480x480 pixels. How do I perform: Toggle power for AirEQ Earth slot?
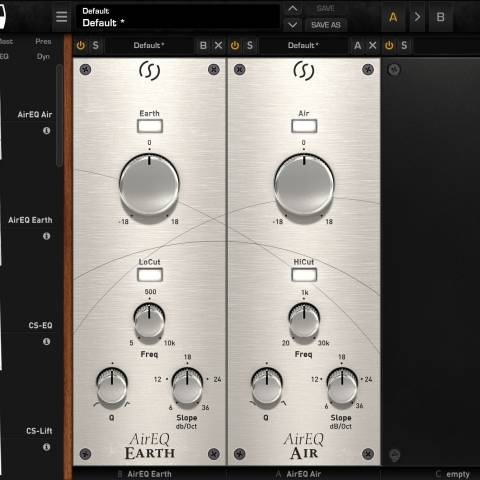81,45
